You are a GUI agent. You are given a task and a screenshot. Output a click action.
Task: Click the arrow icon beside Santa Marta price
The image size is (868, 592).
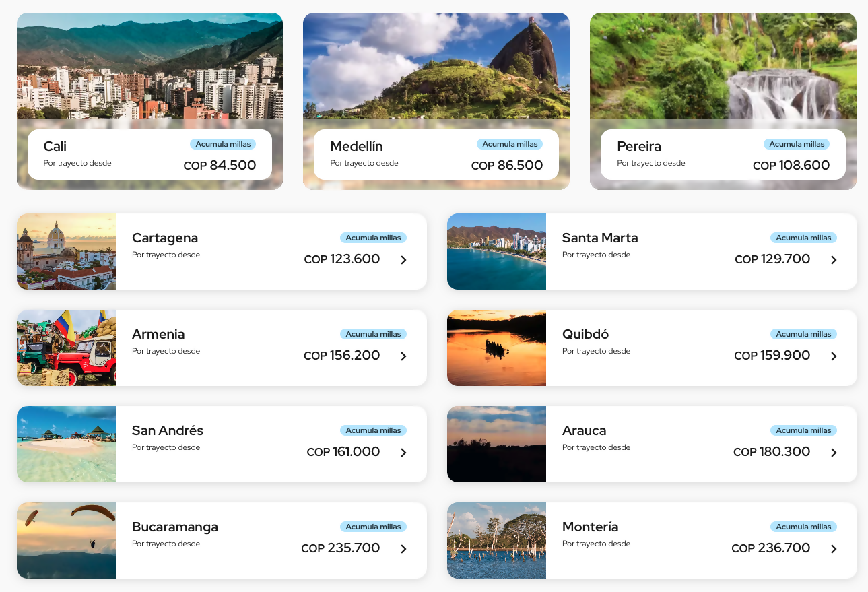(x=834, y=260)
